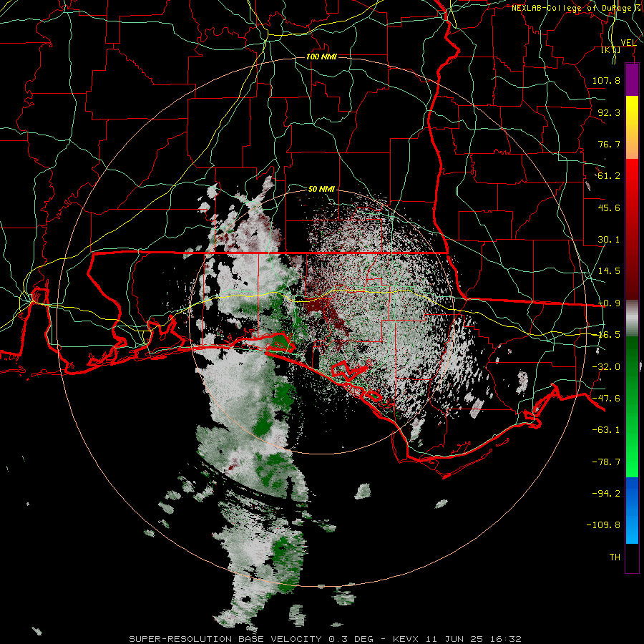Click the 100 NMI range ring label
Viewport: 644px width, 644px height.
[x=321, y=57]
